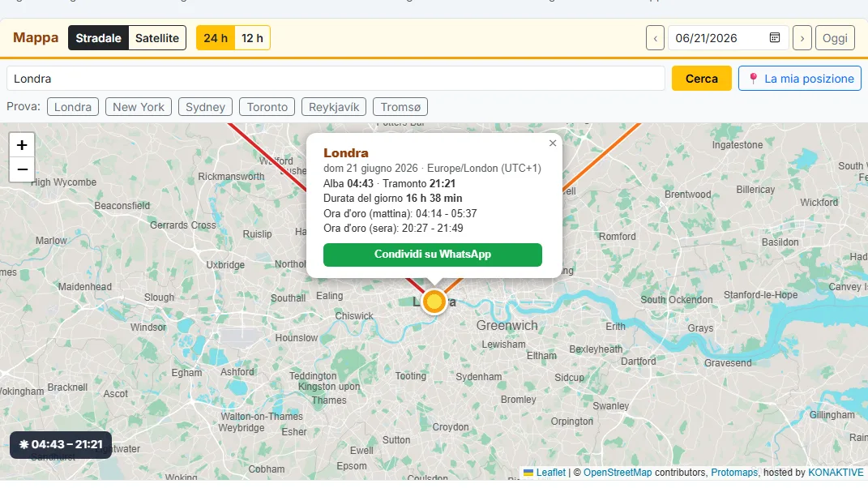Click the Durata del giorno text in popup

click(392, 199)
